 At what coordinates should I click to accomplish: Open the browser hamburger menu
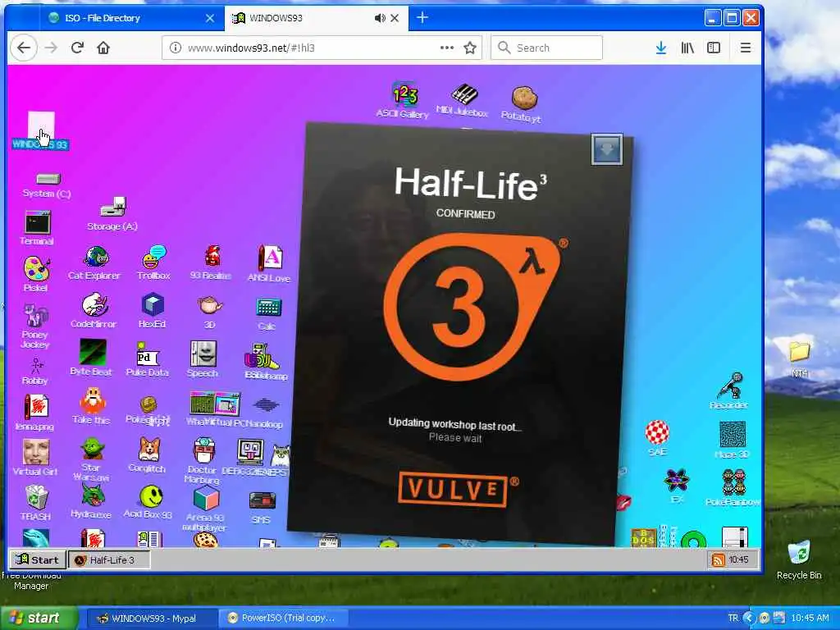point(745,48)
